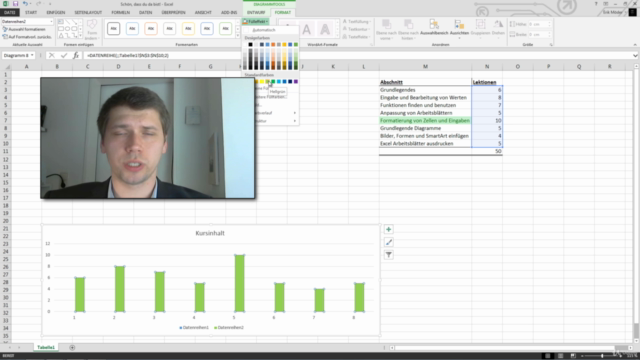Click the Drehen rotate icon
Viewport: 640px width, 360px height.
[x=498, y=24]
